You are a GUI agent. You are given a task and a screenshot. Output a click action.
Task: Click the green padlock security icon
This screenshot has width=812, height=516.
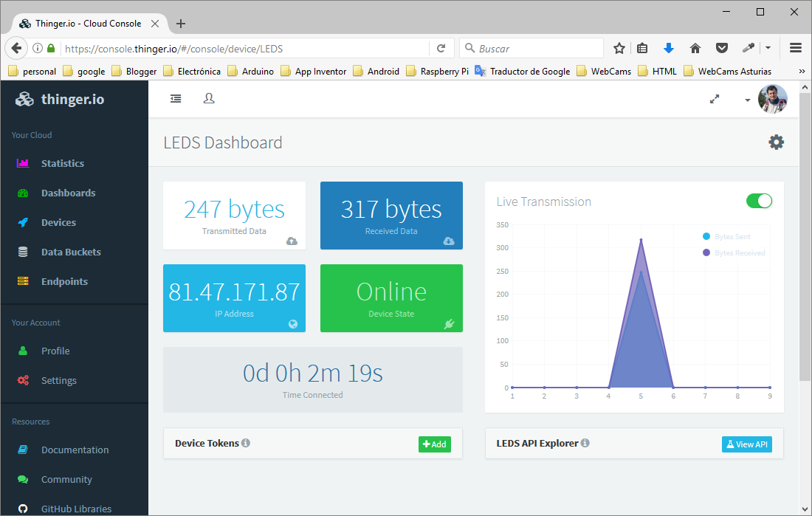[51, 48]
